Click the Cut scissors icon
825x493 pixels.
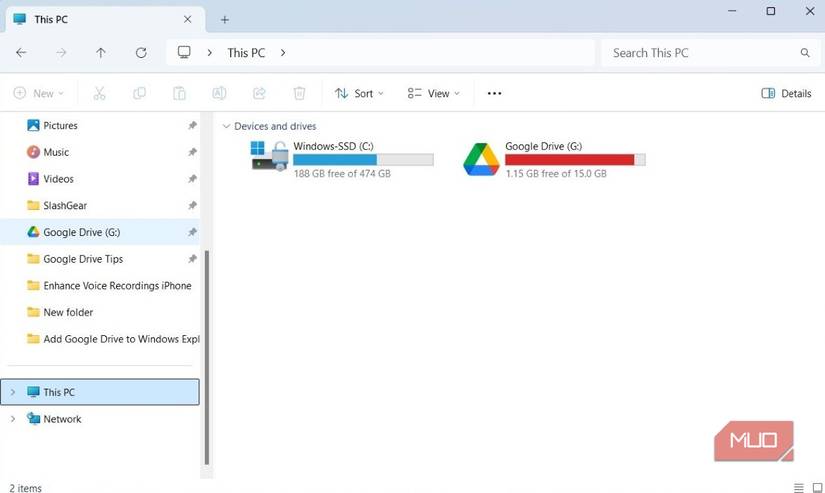[x=99, y=93]
